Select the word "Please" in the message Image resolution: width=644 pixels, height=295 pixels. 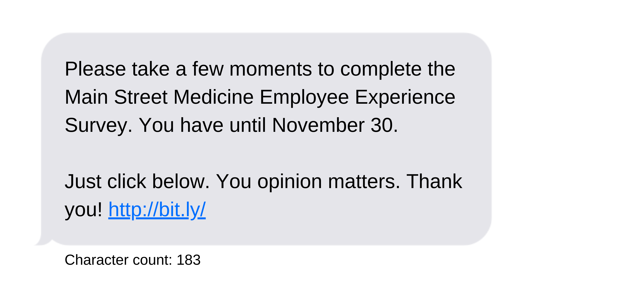coord(95,69)
